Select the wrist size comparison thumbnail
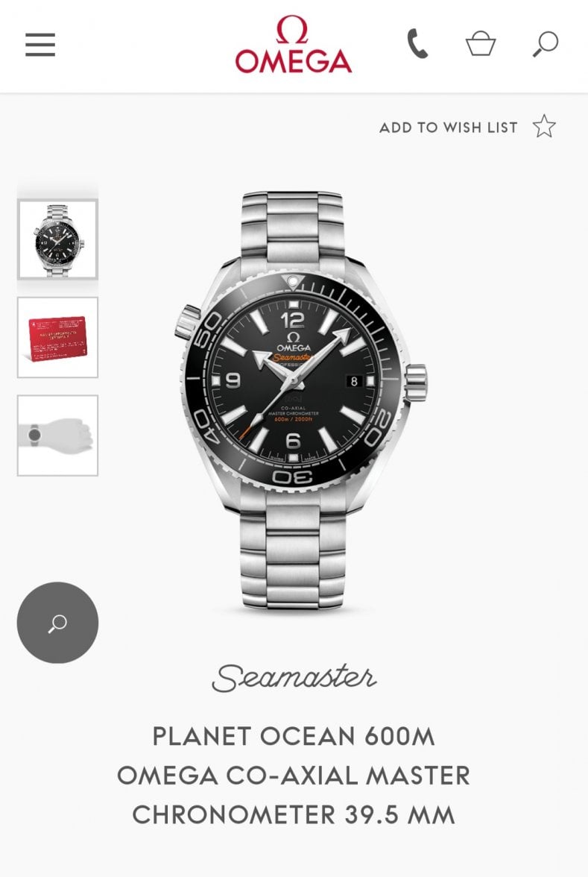Image resolution: width=588 pixels, height=877 pixels. coord(57,436)
